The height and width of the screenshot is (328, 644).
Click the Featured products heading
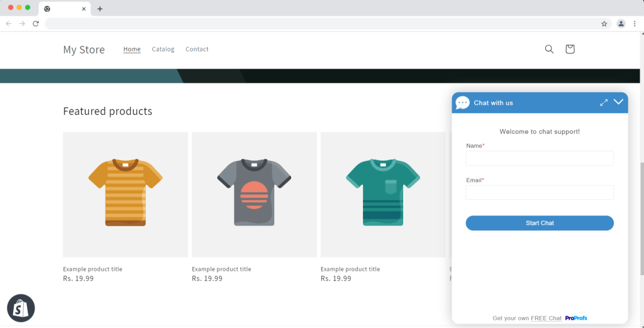point(108,111)
